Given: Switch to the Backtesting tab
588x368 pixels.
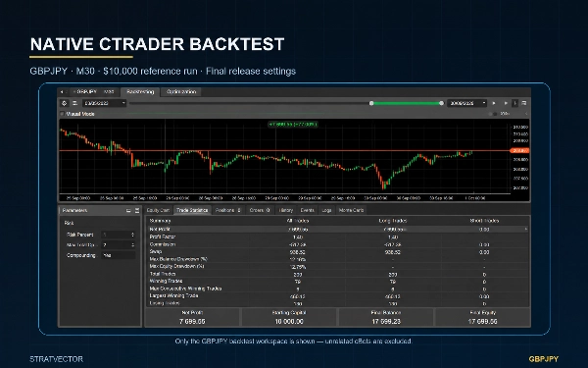Looking at the screenshot, I should (140, 91).
